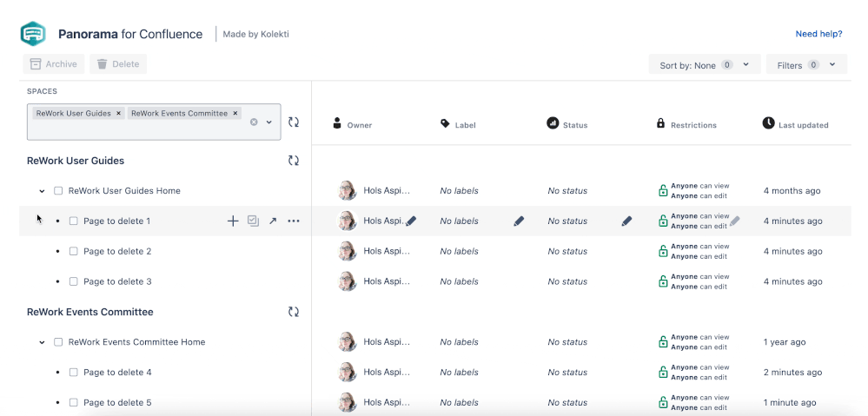This screenshot has height=416, width=868.
Task: Click the owner avatar for Page to delete 2
Action: 348,251
